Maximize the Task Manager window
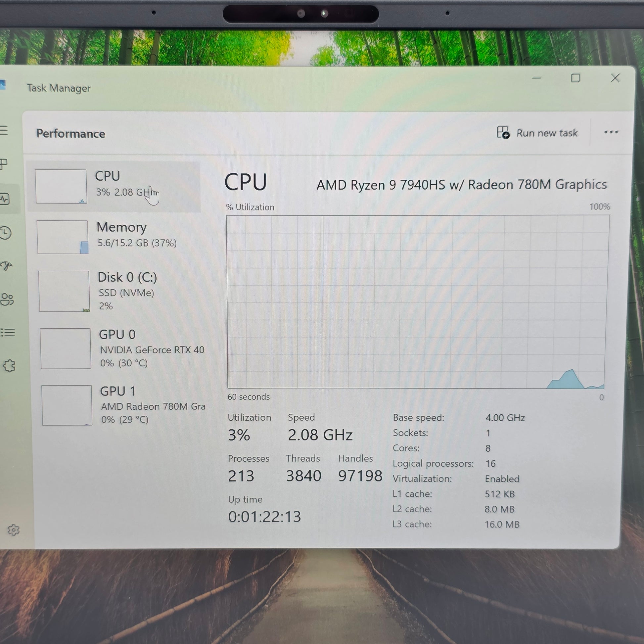This screenshot has height=644, width=644. tap(575, 78)
